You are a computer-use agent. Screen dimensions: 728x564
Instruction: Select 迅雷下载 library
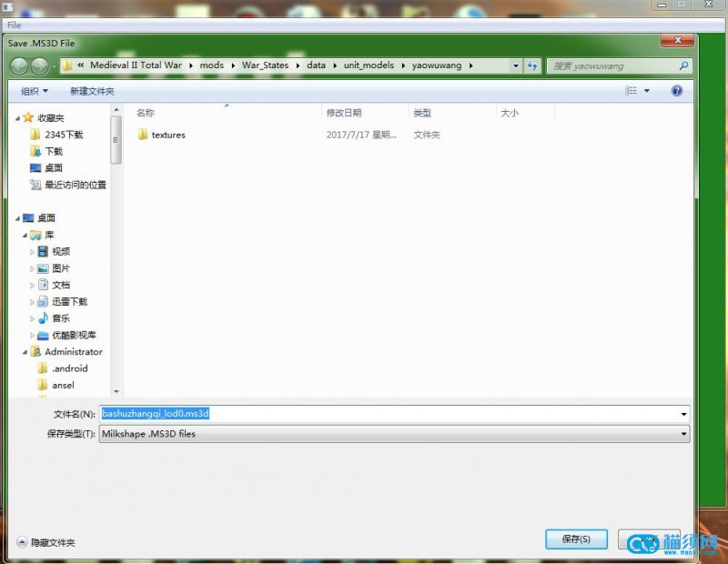[x=62, y=302]
